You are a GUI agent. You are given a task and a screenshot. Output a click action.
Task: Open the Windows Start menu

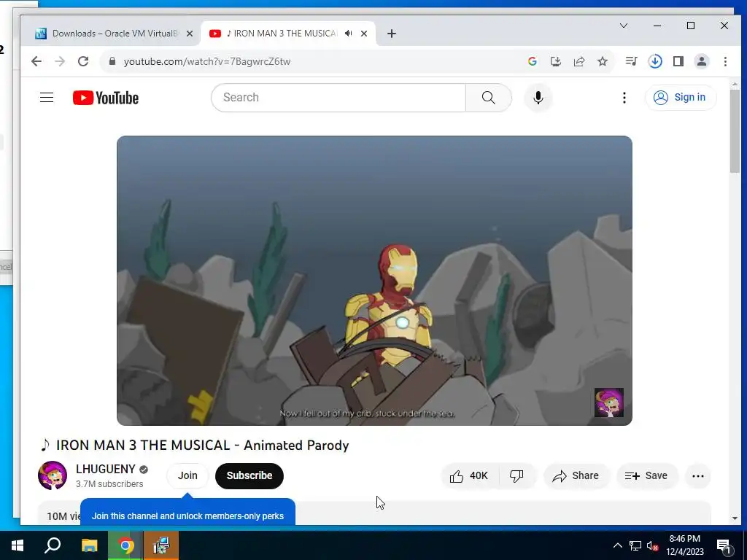coord(18,545)
